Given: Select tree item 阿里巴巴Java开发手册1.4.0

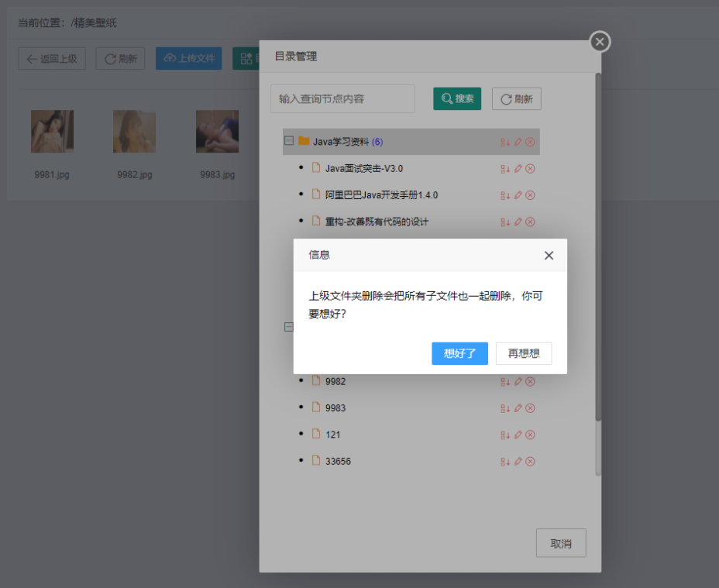Looking at the screenshot, I should coord(381,195).
